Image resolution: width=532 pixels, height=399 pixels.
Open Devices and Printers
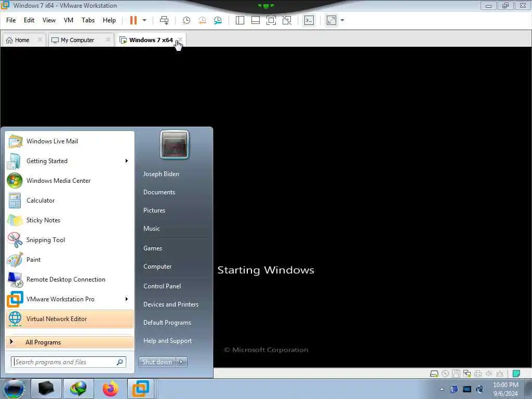pyautogui.click(x=170, y=304)
